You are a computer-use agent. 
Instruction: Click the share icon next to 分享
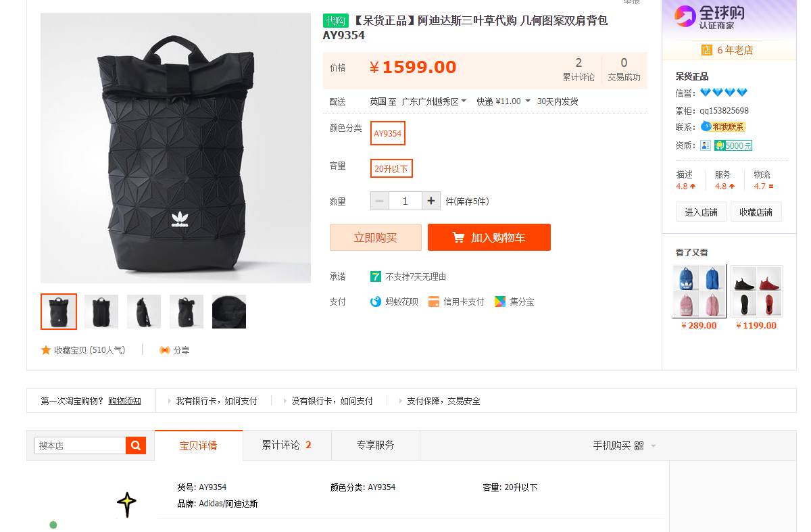(164, 350)
